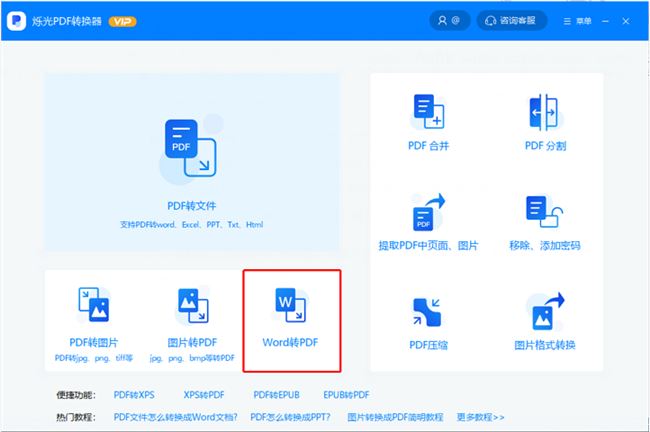Click the PDF转EPUB quick link

tap(276, 395)
